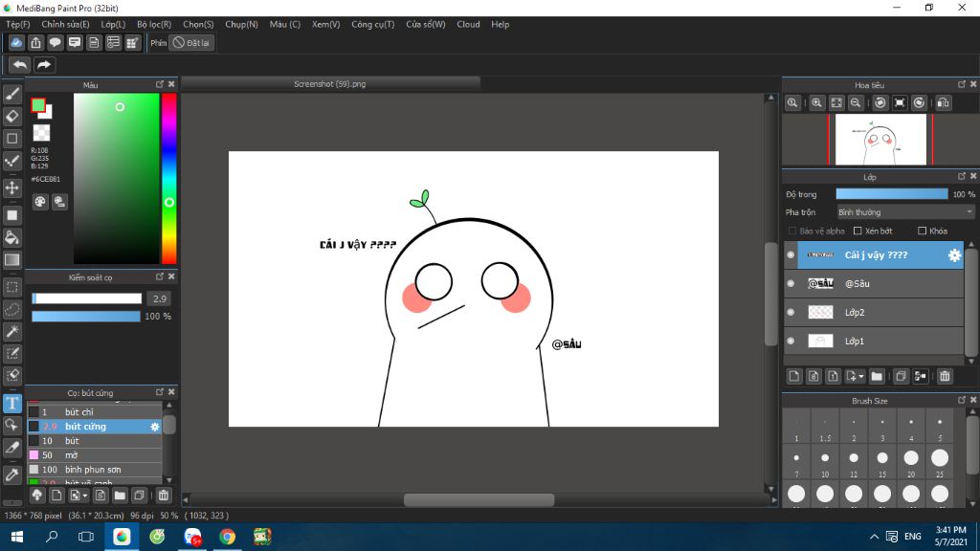
Task: Zoom in on the Navigator panel
Action: (816, 103)
